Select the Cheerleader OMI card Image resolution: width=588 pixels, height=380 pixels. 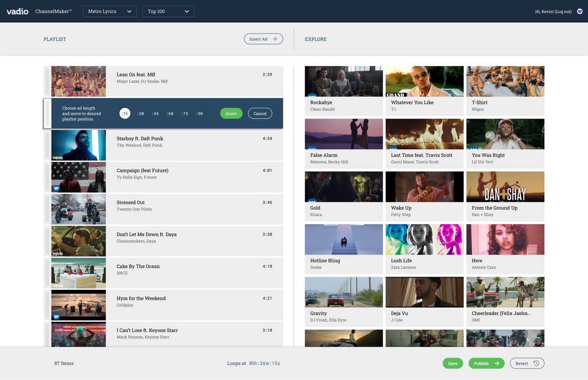505,302
